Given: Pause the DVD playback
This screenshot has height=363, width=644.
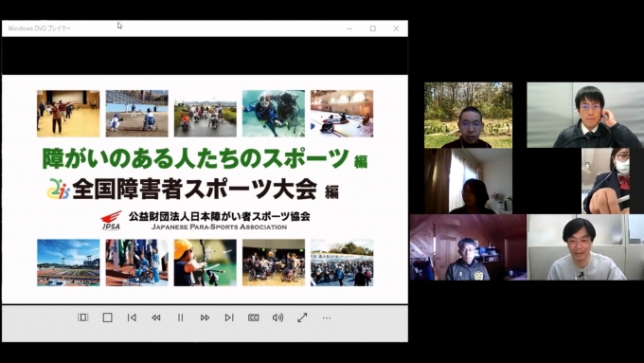Looking at the screenshot, I should click(x=180, y=318).
